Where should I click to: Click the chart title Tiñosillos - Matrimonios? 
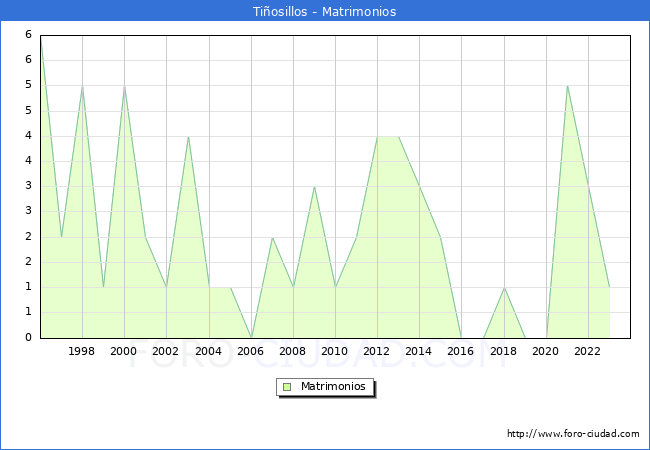pyautogui.click(x=325, y=11)
